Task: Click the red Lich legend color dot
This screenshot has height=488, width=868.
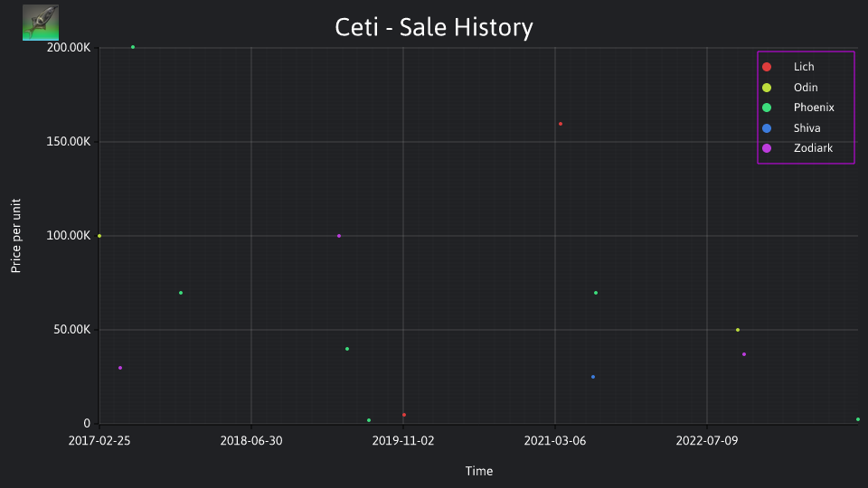Action: point(767,67)
